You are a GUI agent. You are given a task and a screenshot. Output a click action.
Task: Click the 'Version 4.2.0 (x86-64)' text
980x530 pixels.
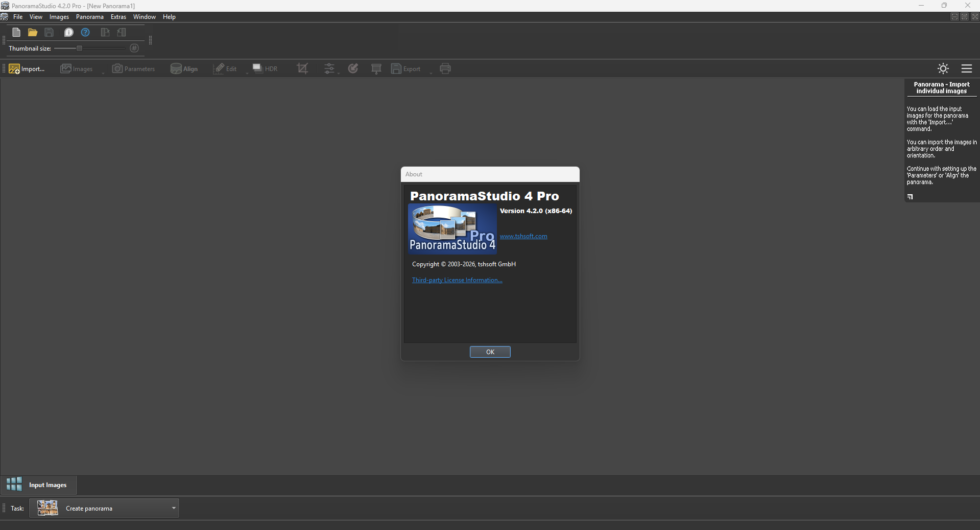pyautogui.click(x=536, y=211)
